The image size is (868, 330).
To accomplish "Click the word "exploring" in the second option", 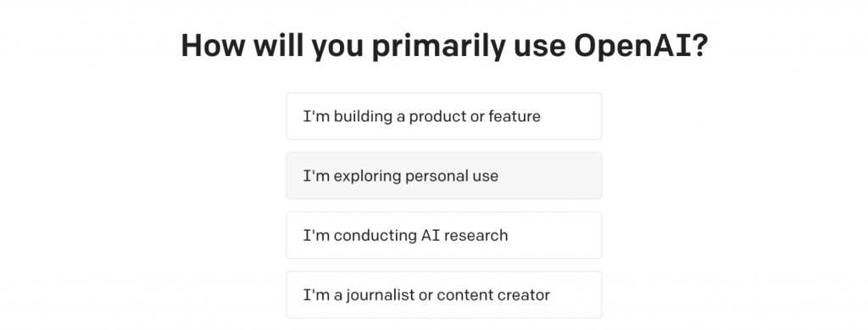I will click(x=368, y=176).
